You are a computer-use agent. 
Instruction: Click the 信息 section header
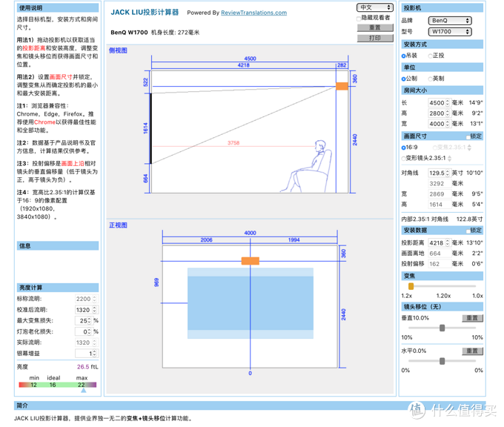click(x=58, y=246)
